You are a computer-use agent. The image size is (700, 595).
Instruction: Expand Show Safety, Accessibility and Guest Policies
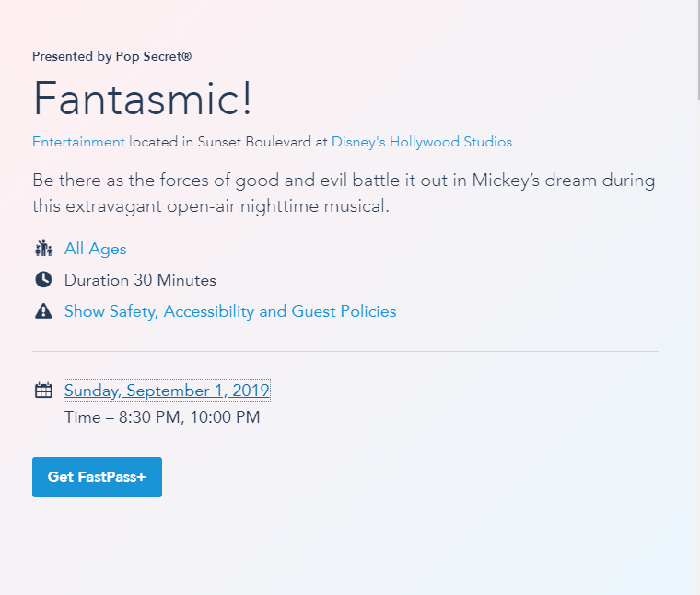pyautogui.click(x=230, y=311)
